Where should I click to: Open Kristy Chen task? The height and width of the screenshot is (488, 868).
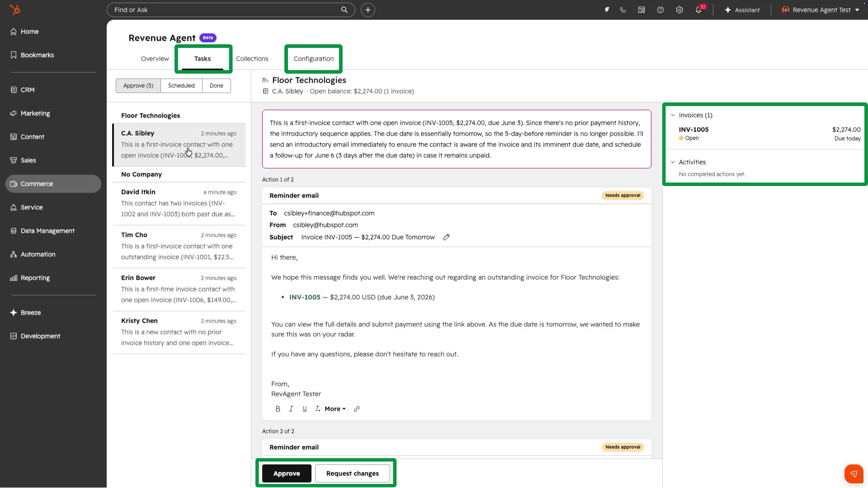[179, 332]
